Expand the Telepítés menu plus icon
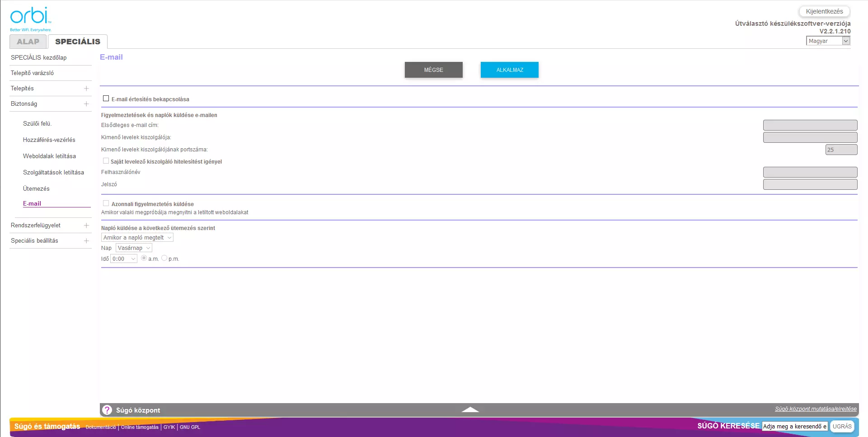 pyautogui.click(x=86, y=89)
